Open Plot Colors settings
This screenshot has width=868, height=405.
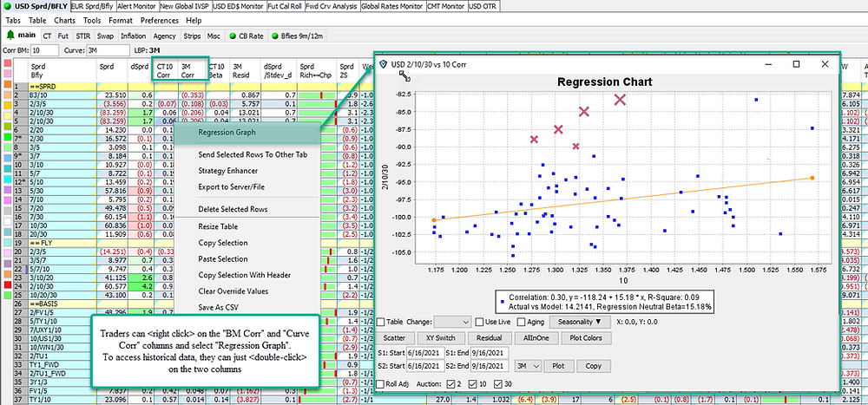pos(584,338)
